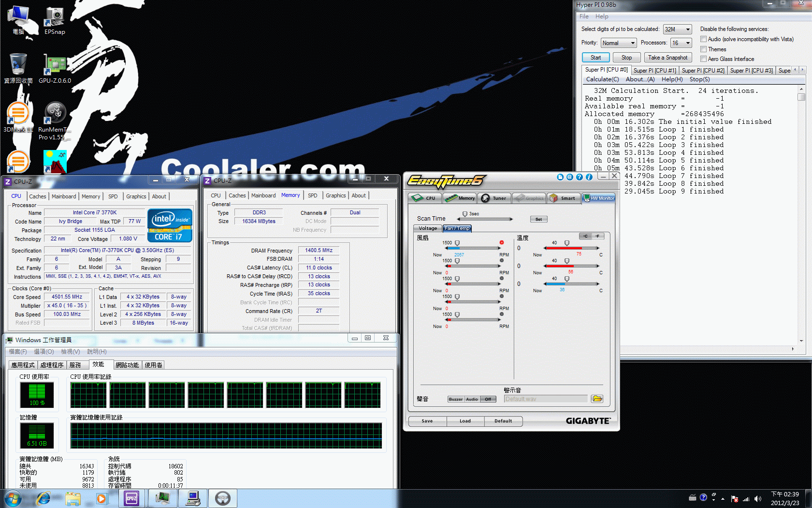Switch to Hyper PI taskbar button
The image size is (812, 508).
[x=193, y=498]
